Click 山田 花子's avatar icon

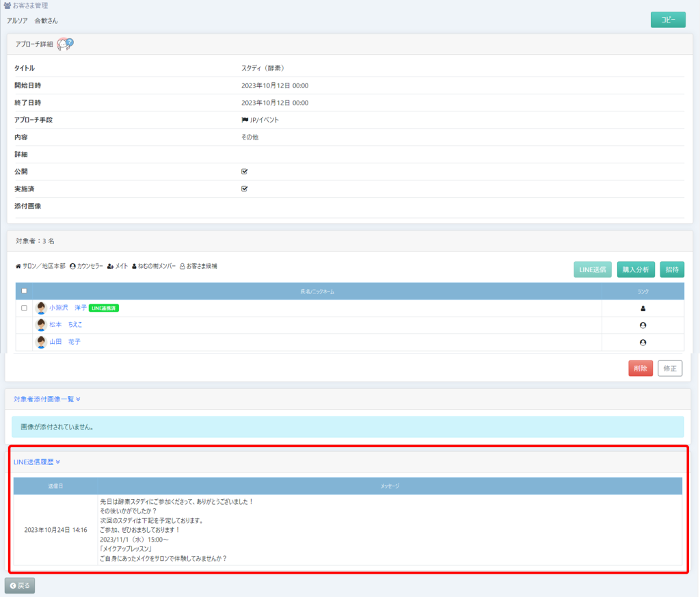(x=41, y=341)
